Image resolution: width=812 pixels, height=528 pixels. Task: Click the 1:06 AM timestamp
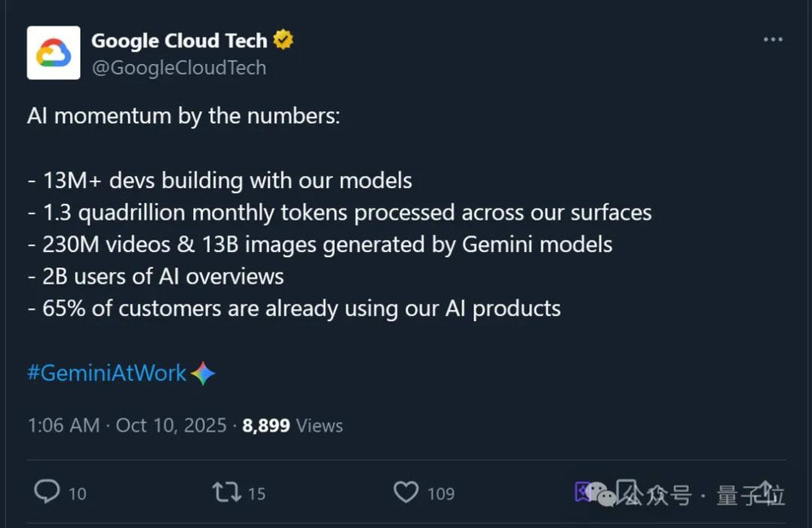click(x=63, y=425)
